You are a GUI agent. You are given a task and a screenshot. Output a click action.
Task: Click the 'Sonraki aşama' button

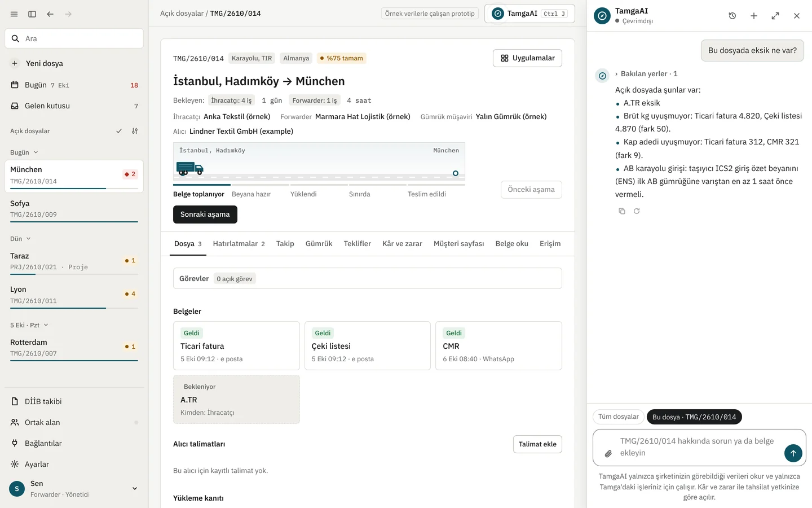pyautogui.click(x=205, y=214)
